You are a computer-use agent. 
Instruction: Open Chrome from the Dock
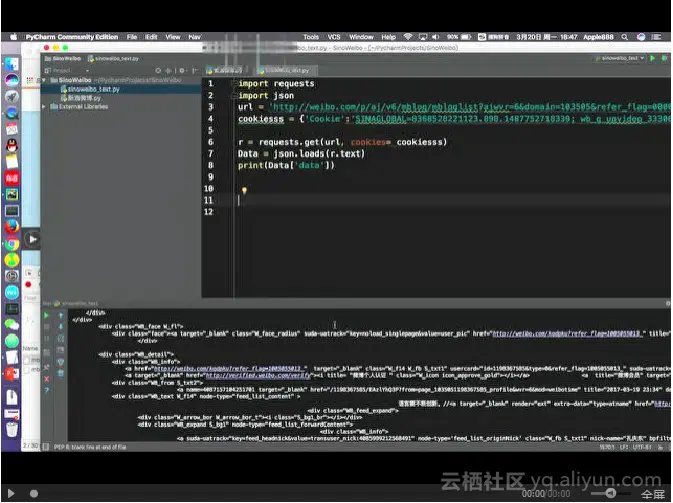pos(12,244)
